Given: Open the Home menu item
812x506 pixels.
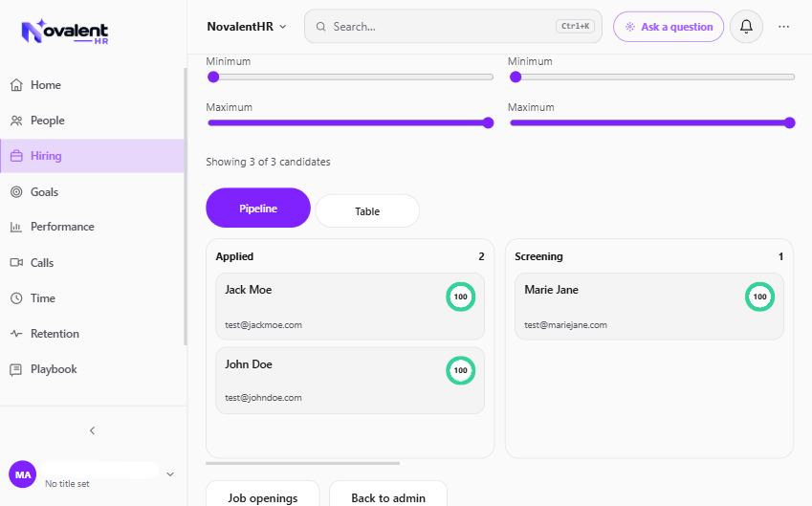Looking at the screenshot, I should pos(93,85).
